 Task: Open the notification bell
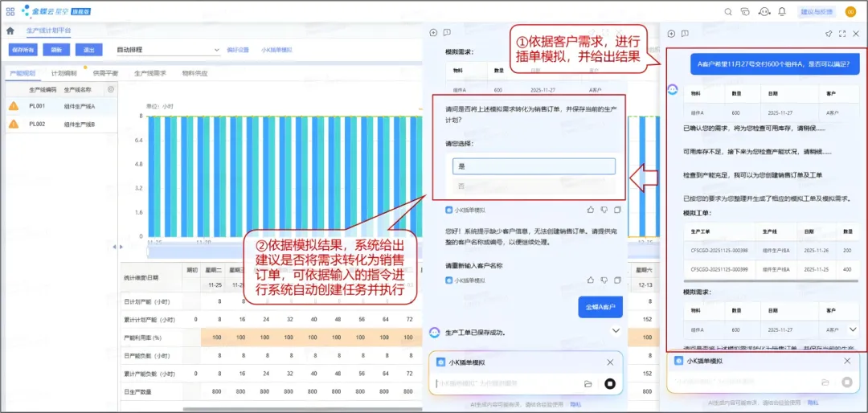[782, 11]
